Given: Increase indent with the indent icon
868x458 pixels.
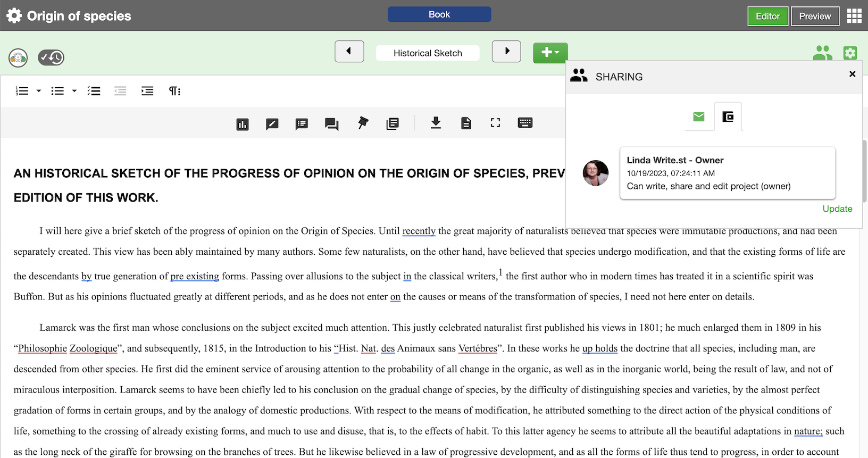Looking at the screenshot, I should tap(147, 91).
